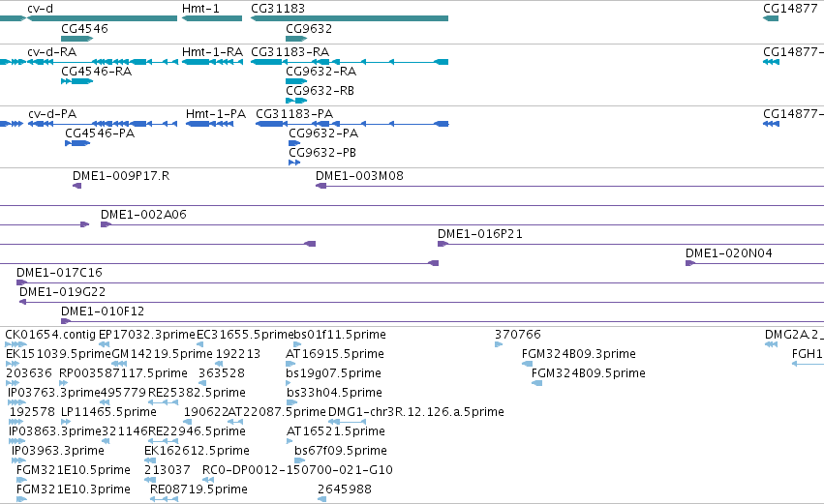This screenshot has width=824, height=504.
Task: Open the CG31183 gene feature
Action: pos(350,18)
